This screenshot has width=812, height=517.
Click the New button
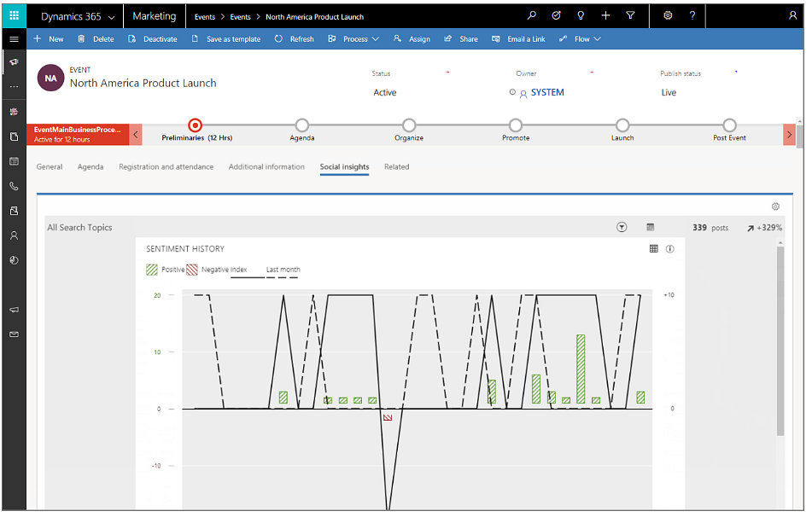(x=49, y=38)
